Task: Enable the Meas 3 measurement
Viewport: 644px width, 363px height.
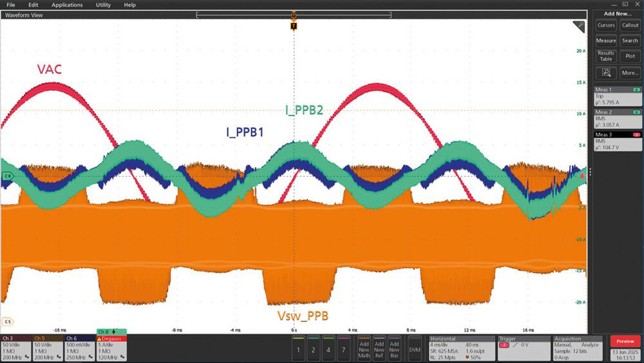Action: point(636,135)
